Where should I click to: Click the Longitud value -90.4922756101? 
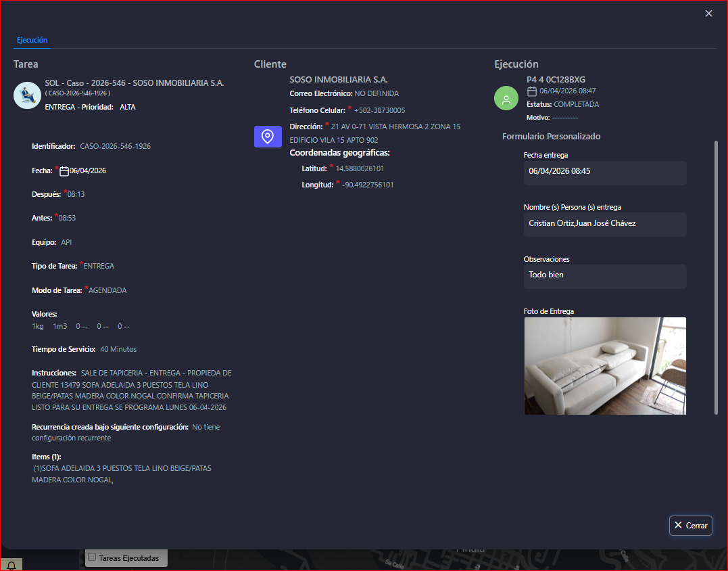(368, 185)
